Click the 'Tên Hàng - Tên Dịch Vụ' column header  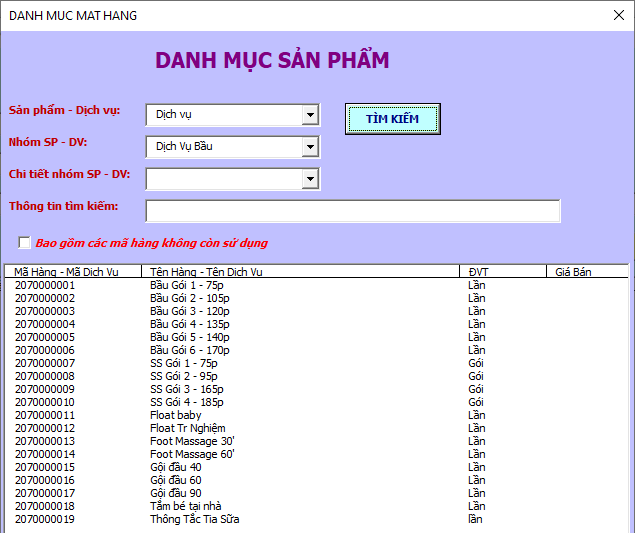pyautogui.click(x=300, y=271)
